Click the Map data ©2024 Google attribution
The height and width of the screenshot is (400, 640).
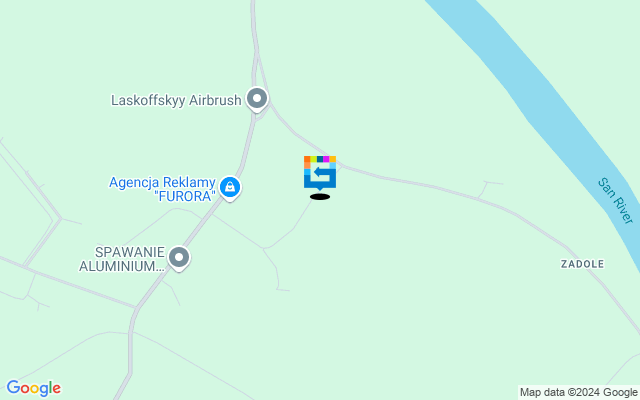pyautogui.click(x=578, y=393)
